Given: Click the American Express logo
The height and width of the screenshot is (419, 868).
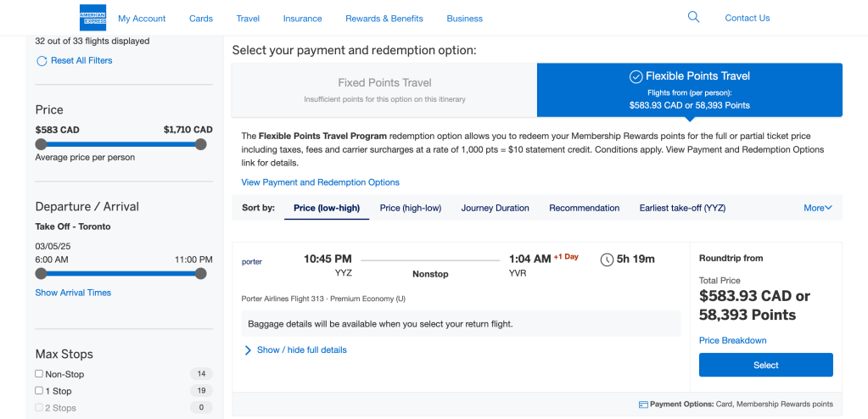Looking at the screenshot, I should 92,18.
